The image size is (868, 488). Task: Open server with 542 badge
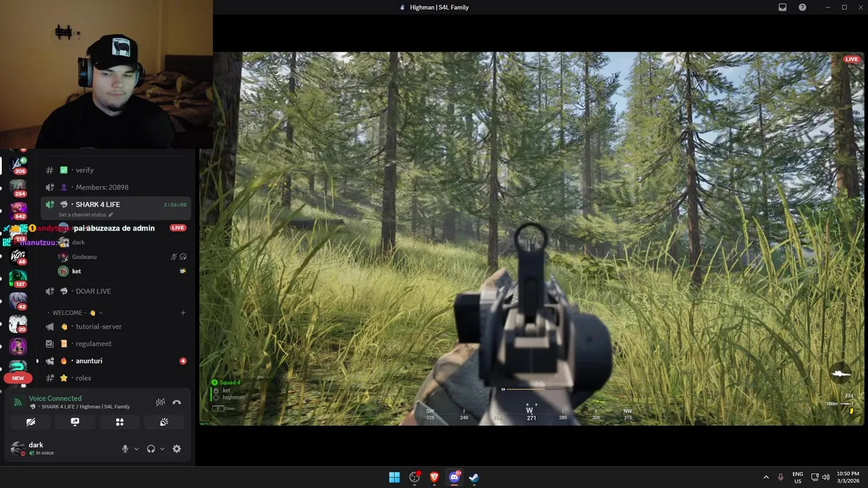18,210
